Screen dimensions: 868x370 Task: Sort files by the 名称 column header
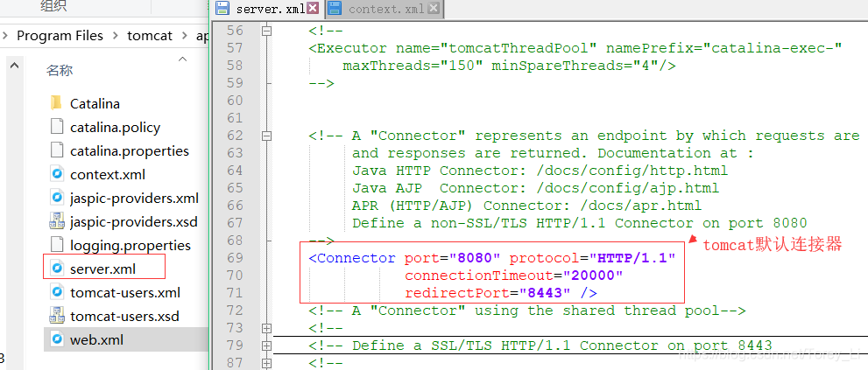tap(60, 70)
